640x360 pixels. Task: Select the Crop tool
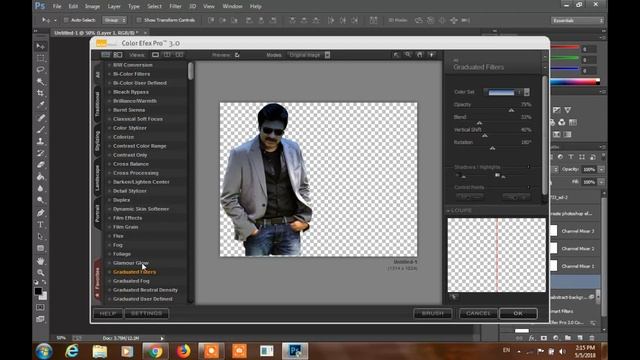coord(40,93)
